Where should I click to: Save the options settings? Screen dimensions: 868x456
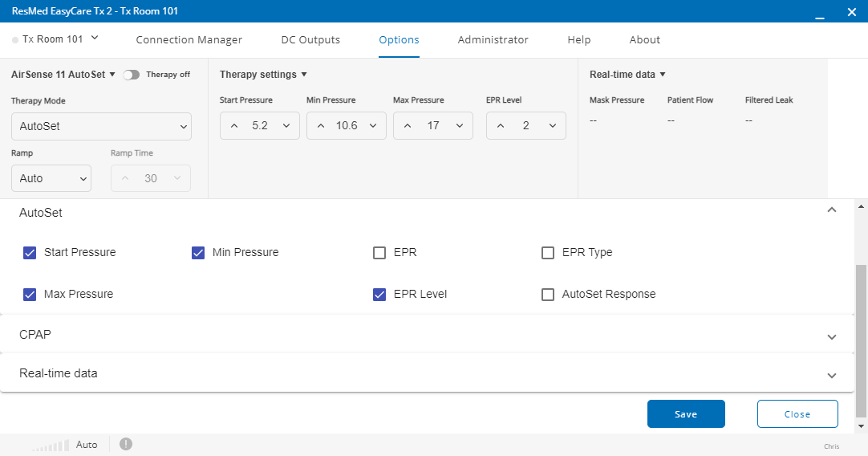point(686,414)
